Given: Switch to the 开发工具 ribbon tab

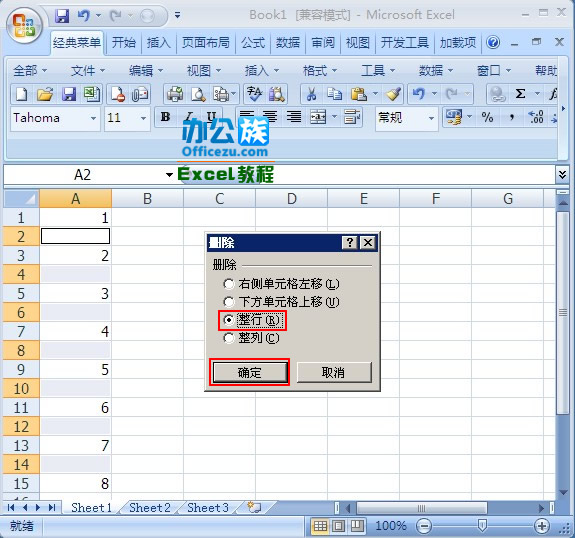Looking at the screenshot, I should click(404, 43).
